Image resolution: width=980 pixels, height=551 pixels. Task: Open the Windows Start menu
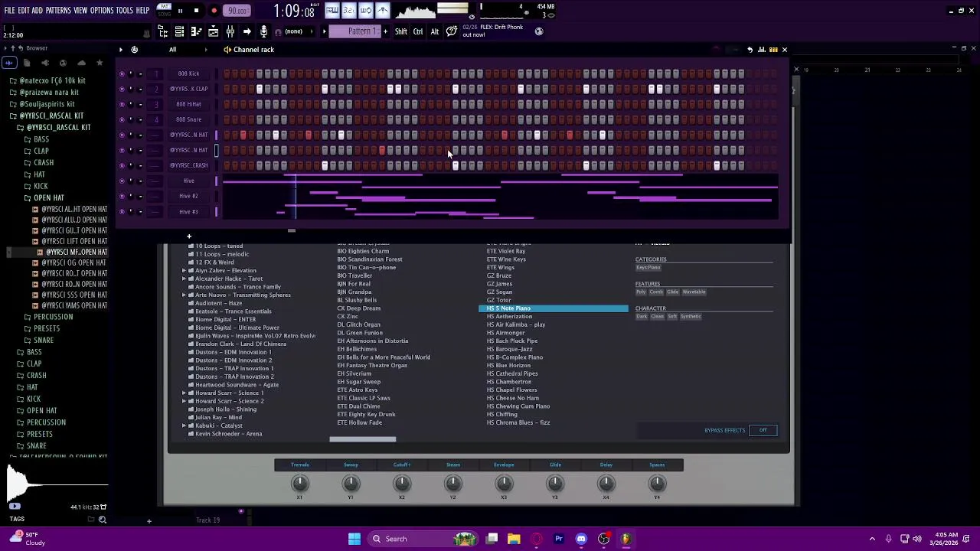[354, 539]
